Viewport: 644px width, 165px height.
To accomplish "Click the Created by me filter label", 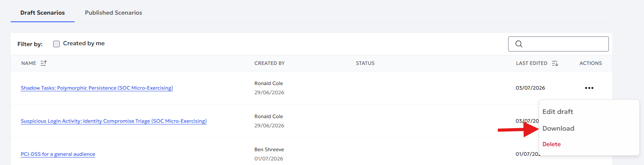I will [84, 43].
